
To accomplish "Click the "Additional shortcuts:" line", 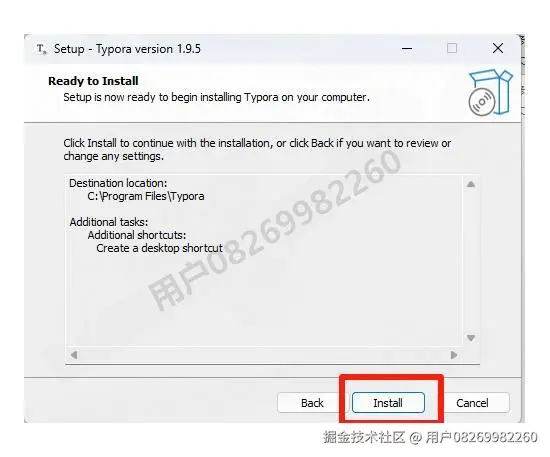I will coord(137,235).
